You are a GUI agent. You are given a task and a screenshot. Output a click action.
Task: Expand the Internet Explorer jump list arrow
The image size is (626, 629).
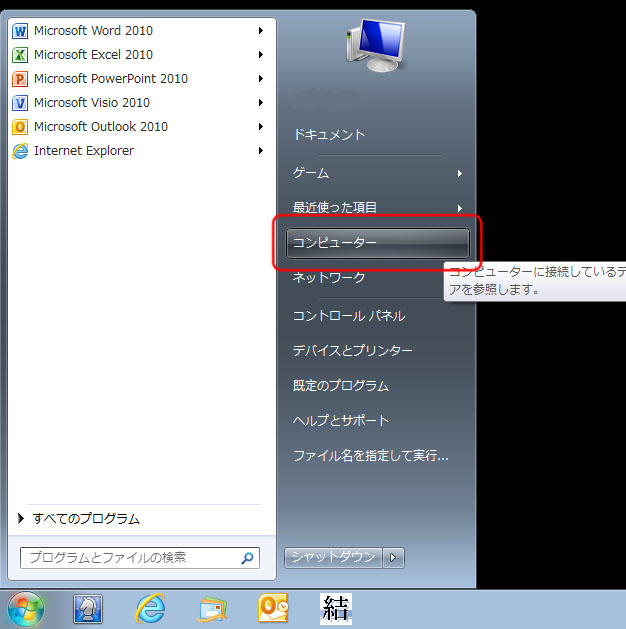click(261, 151)
